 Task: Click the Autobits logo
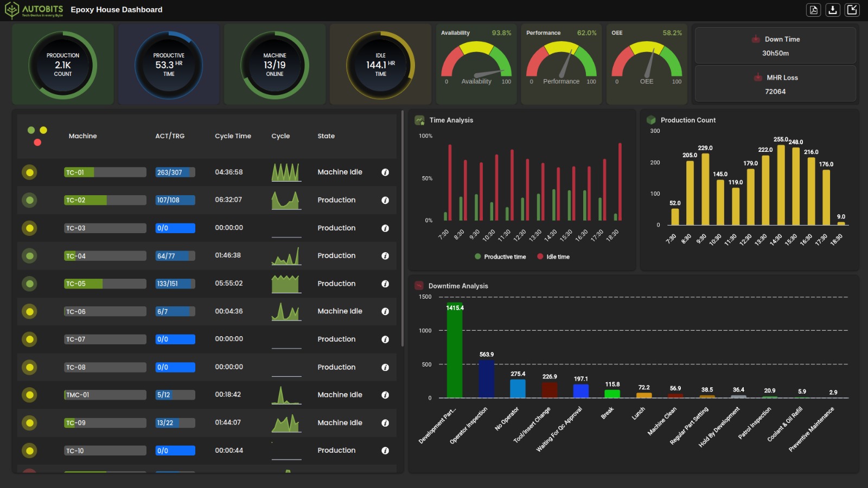[34, 10]
